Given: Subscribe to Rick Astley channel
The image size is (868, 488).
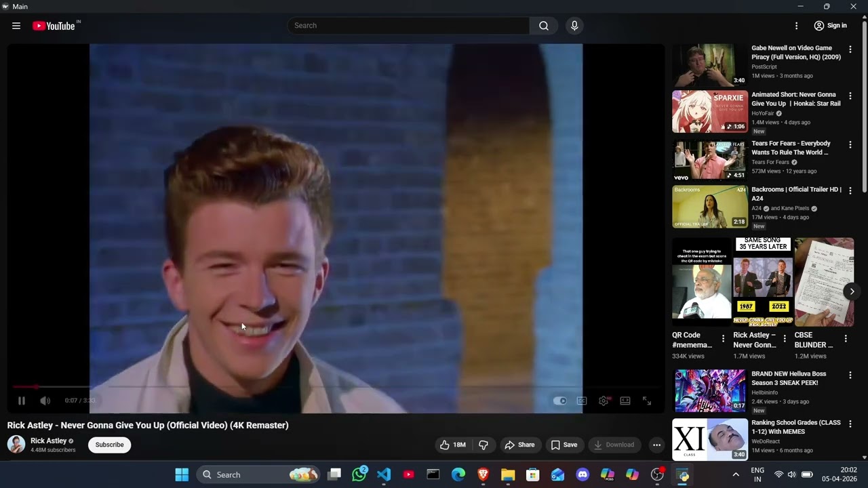Looking at the screenshot, I should [109, 445].
